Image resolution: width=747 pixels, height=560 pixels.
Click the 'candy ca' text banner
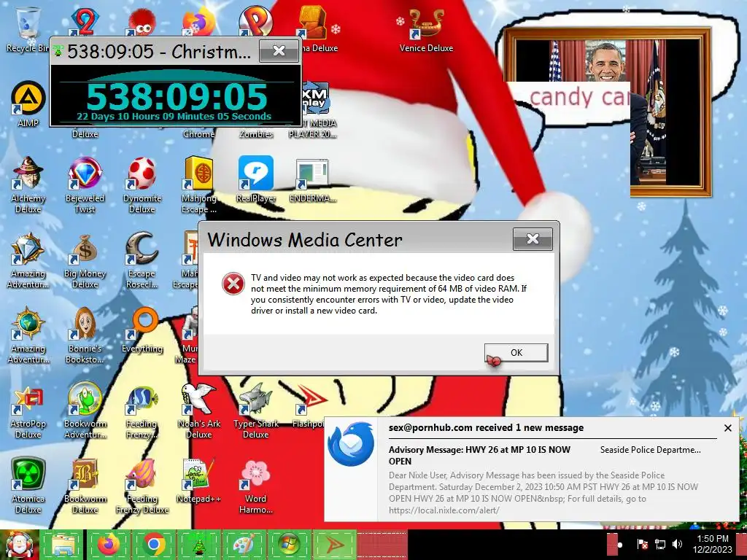(x=579, y=97)
